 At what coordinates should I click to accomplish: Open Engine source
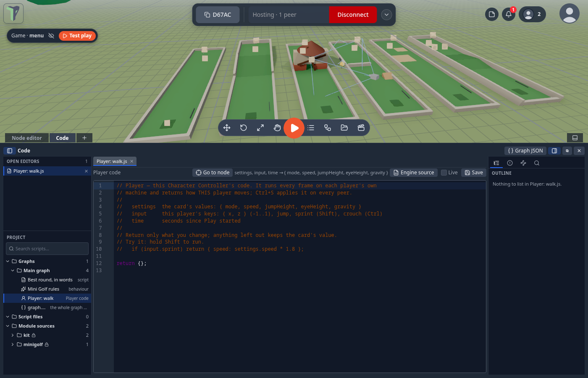click(x=414, y=173)
